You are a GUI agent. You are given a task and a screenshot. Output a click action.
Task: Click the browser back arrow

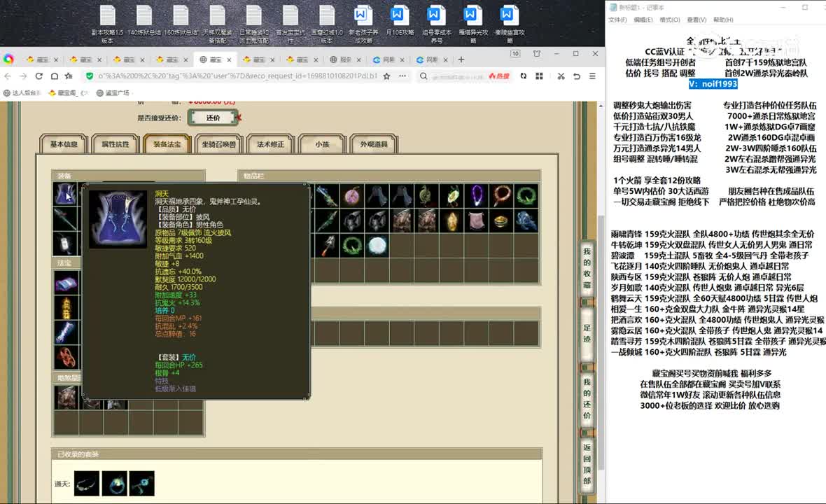pyautogui.click(x=8, y=76)
